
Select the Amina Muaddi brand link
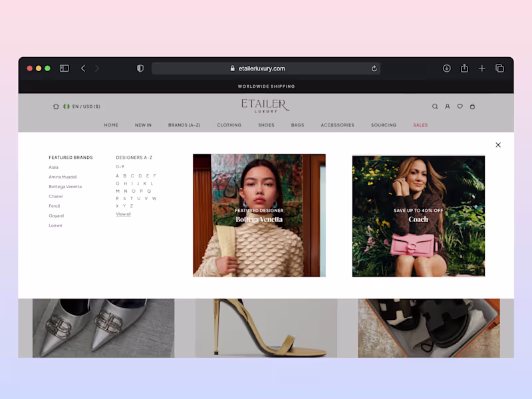point(63,177)
